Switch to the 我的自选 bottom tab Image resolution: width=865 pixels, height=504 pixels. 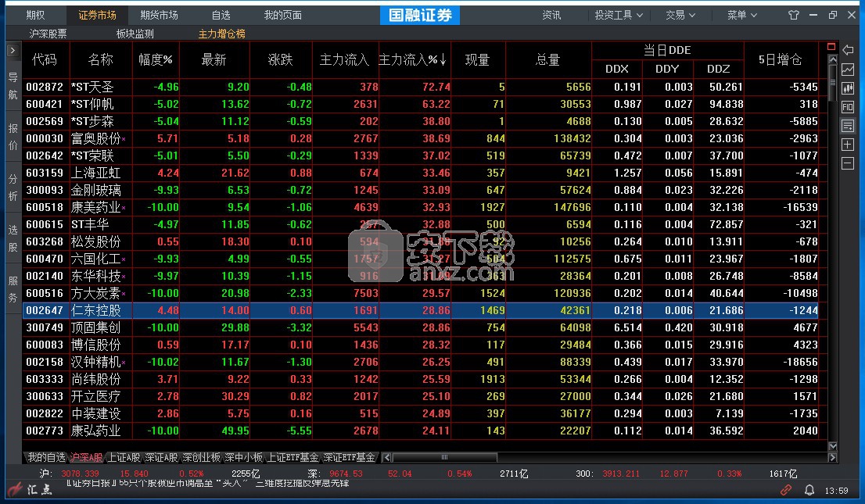coord(46,457)
